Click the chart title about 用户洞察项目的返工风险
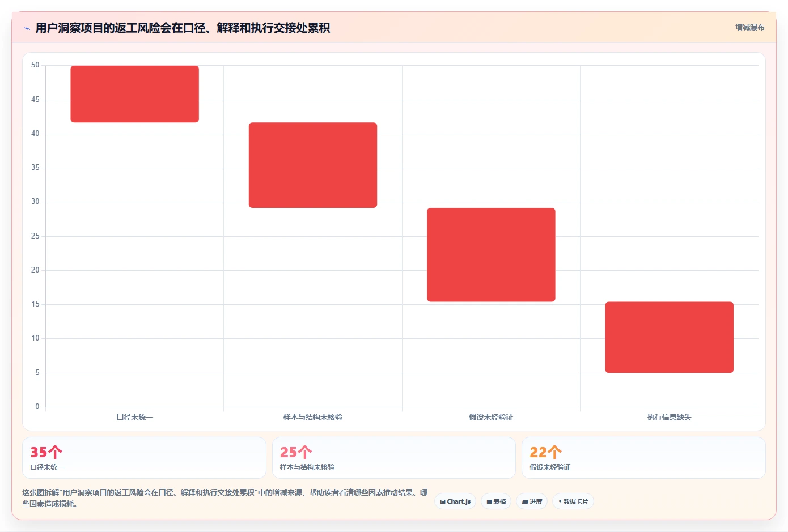Viewport: 788px width, 532px height. [183, 28]
